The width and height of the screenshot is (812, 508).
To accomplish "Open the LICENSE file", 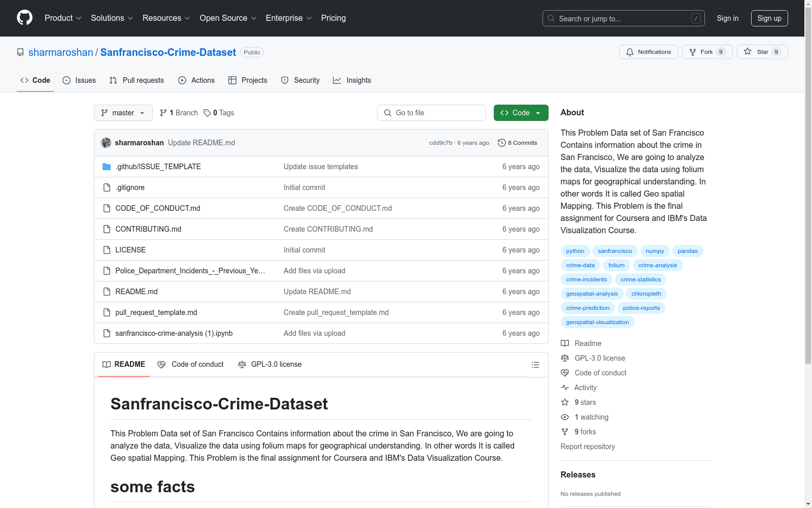I will [x=130, y=250].
